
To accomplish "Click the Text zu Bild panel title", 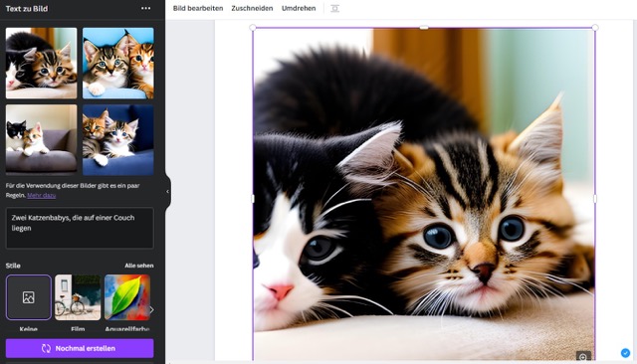I will point(27,9).
